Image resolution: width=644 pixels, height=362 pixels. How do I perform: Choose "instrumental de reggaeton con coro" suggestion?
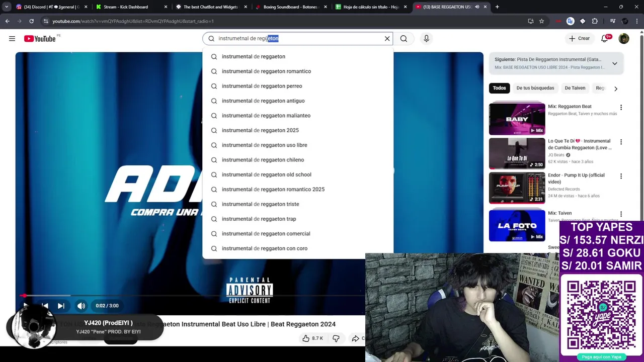[x=298, y=248]
